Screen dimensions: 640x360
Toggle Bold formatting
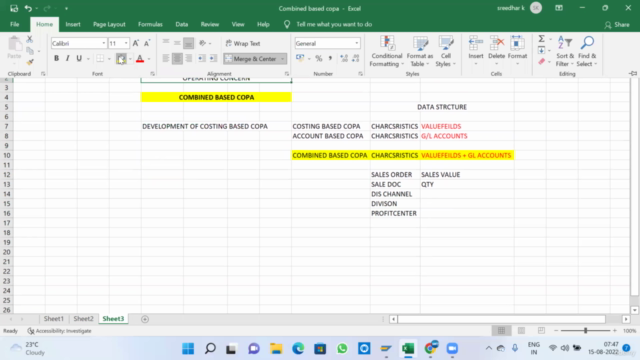56,58
